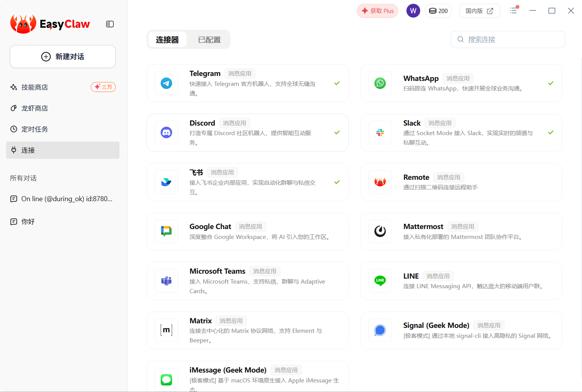Toggle the green checkmark on Telegram
Viewport: 582px width, 392px height.
337,83
